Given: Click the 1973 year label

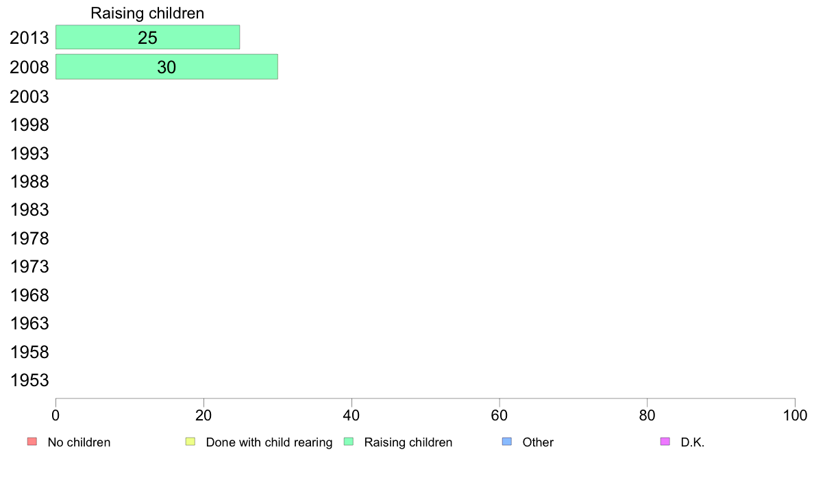Looking at the screenshot, I should point(29,267).
